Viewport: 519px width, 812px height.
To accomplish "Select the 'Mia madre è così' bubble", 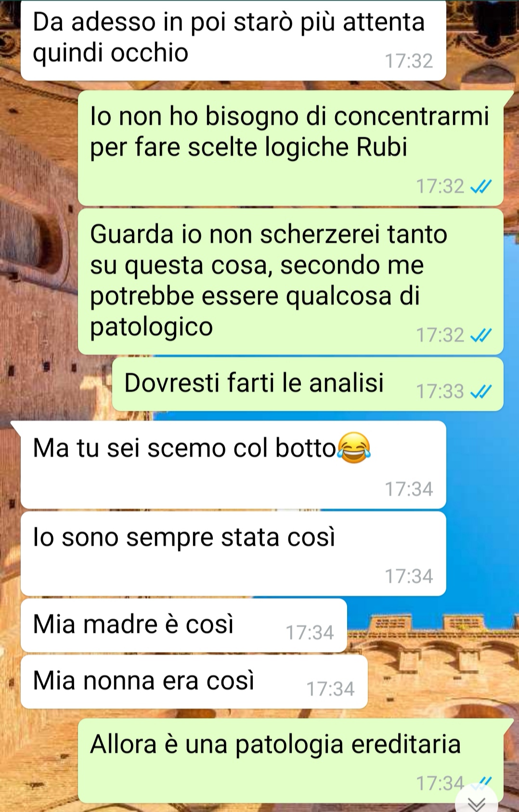I will click(x=184, y=626).
